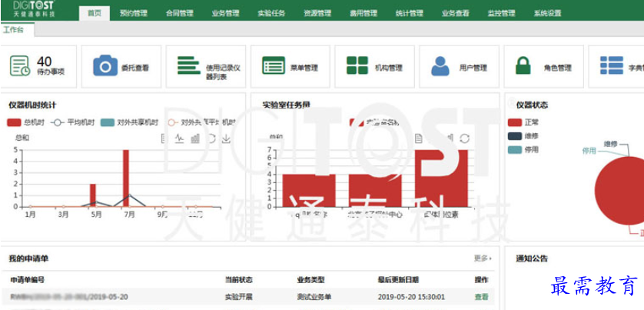Open 预约管理 menu
The height and width of the screenshot is (310, 644).
[x=134, y=13]
